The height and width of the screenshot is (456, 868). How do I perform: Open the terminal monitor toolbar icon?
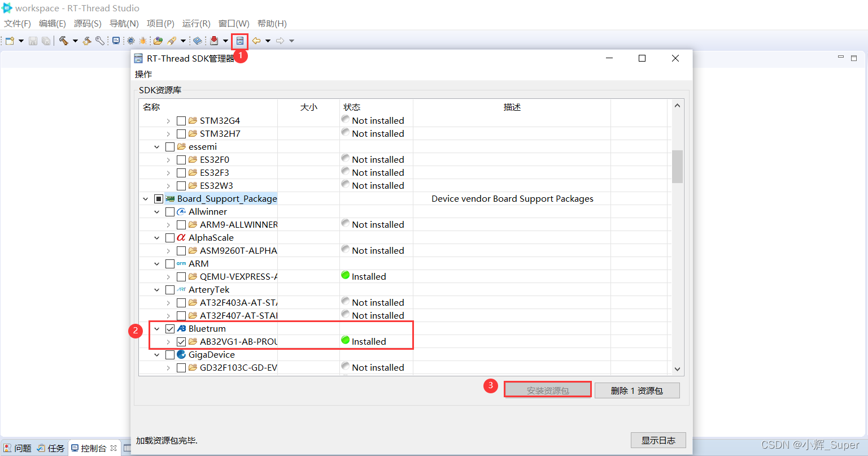tap(116, 41)
